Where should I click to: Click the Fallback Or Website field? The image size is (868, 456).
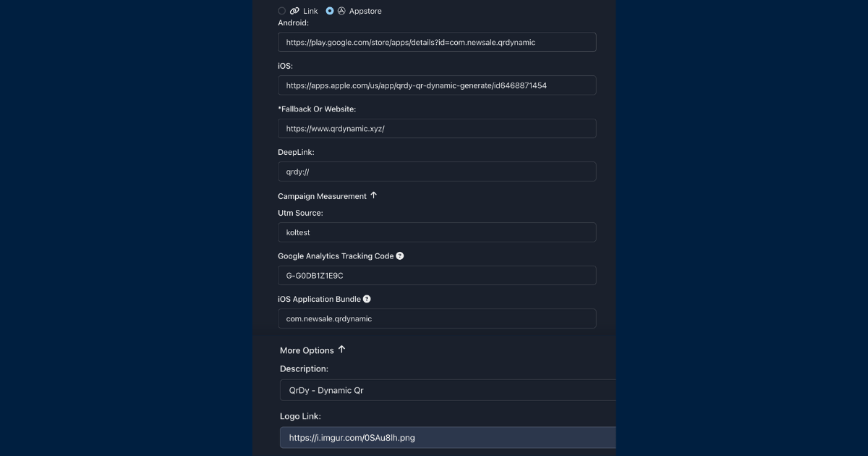pyautogui.click(x=437, y=128)
